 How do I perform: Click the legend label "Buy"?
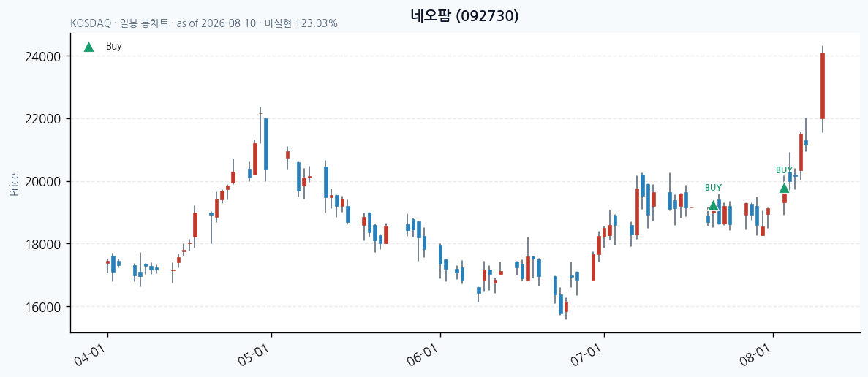113,47
